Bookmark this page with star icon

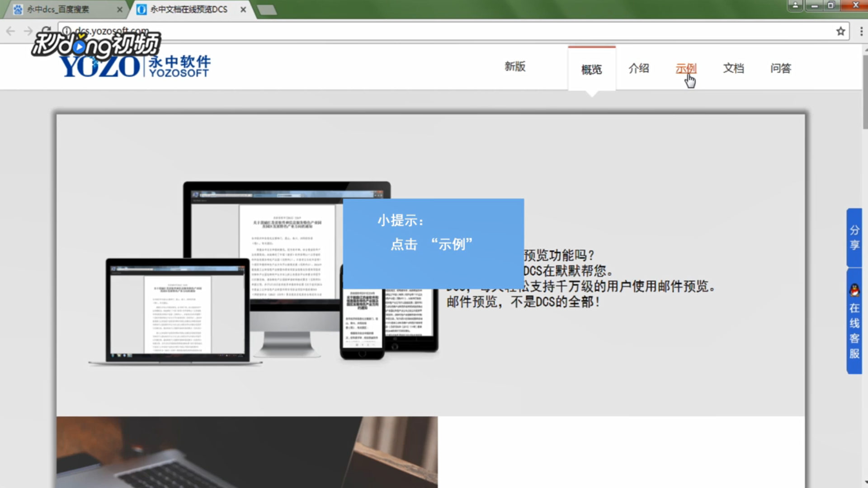840,31
